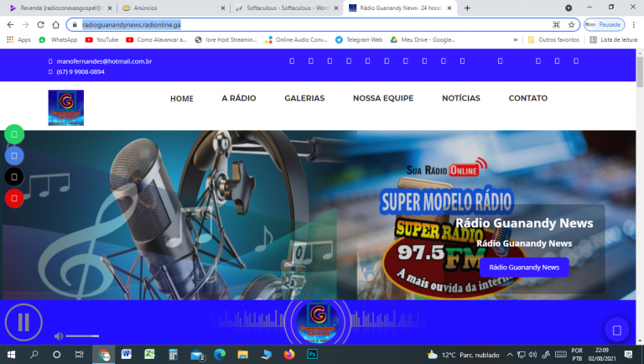
Task: Open Microsoft Edge from the taskbar
Action: click(220, 355)
